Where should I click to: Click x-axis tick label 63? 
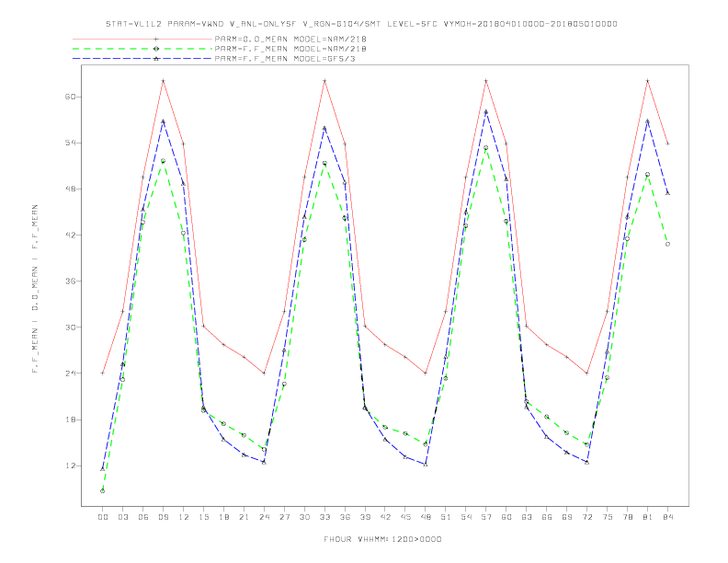[527, 517]
